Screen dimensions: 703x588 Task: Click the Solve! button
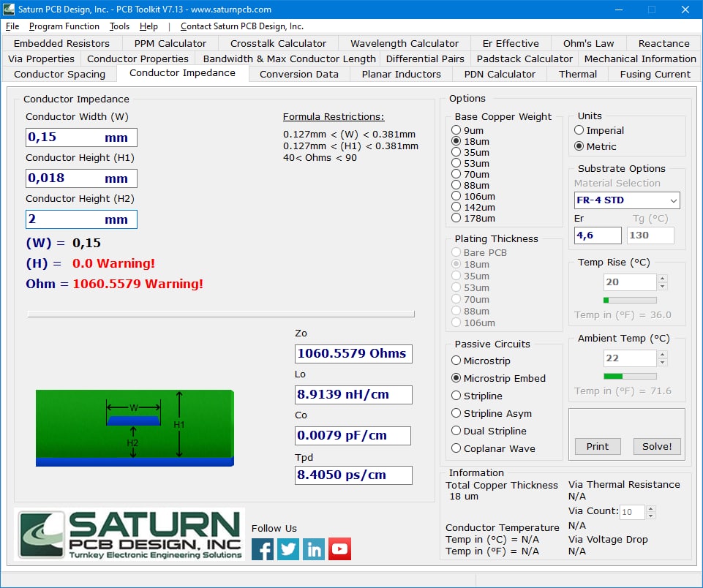coord(657,446)
